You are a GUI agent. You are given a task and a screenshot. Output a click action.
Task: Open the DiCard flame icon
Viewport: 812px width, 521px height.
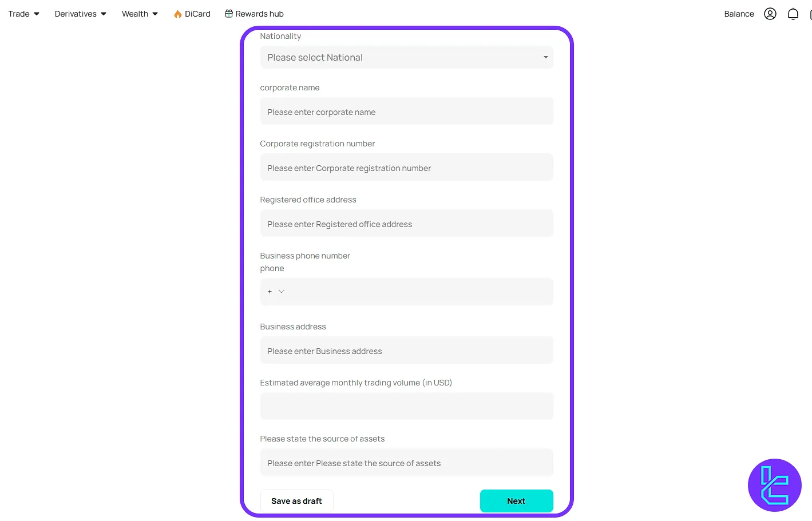coord(177,13)
